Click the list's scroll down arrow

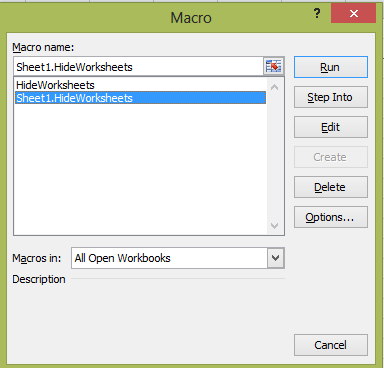coord(274,226)
